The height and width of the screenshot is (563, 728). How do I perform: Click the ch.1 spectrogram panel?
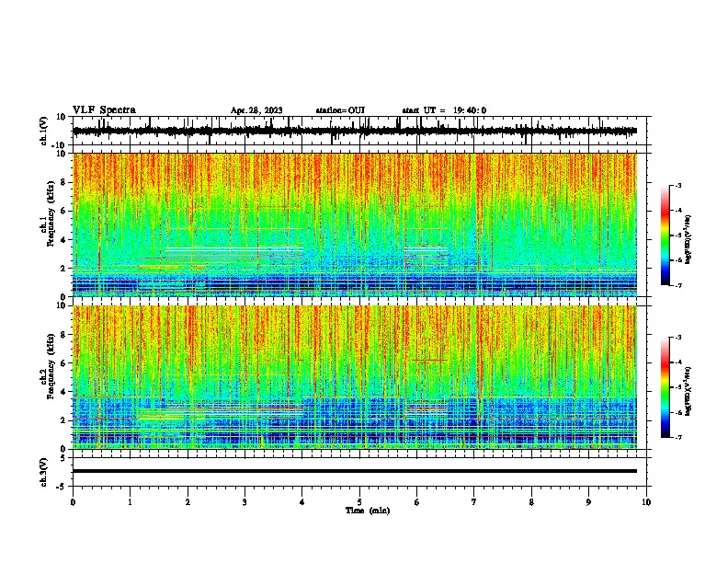(x=355, y=224)
